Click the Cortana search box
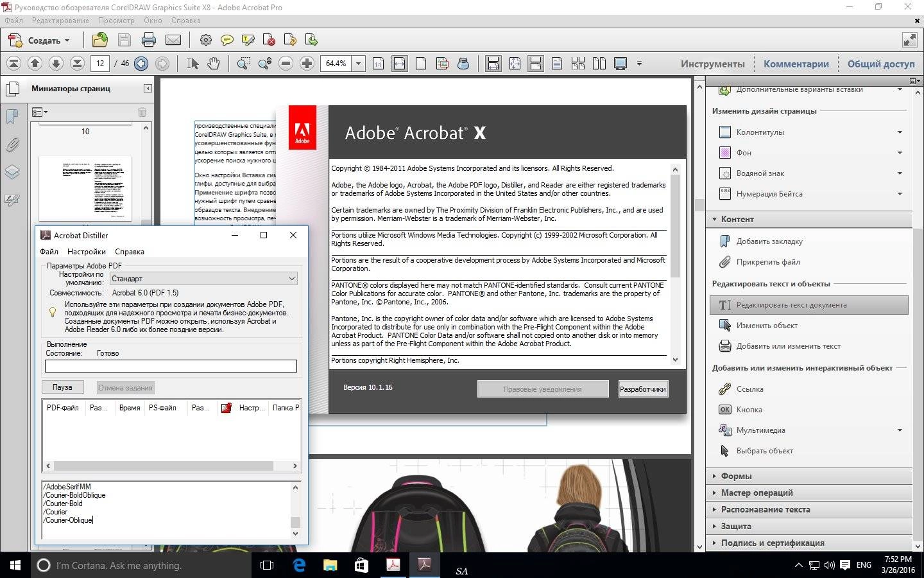The height and width of the screenshot is (578, 924). 141,565
